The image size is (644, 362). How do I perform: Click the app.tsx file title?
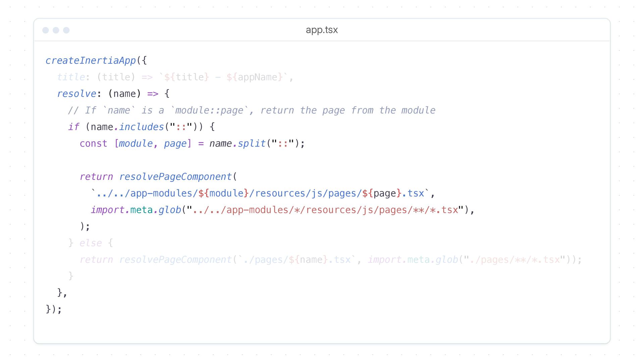coord(322,30)
